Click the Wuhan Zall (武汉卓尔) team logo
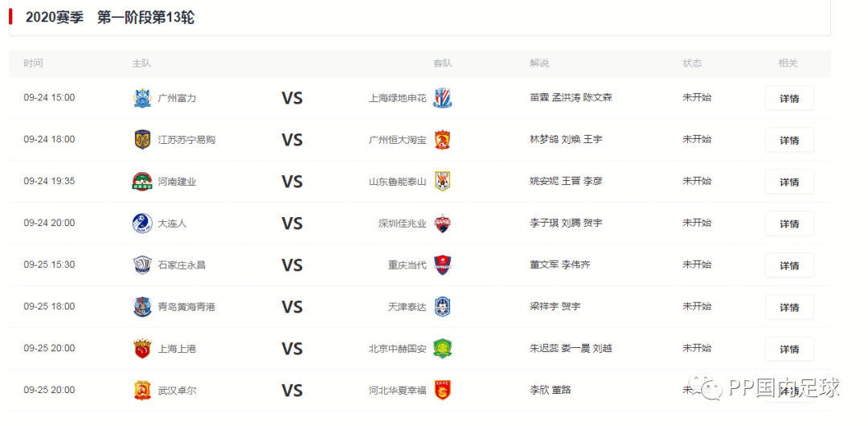This screenshot has height=426, width=868. coord(142,391)
